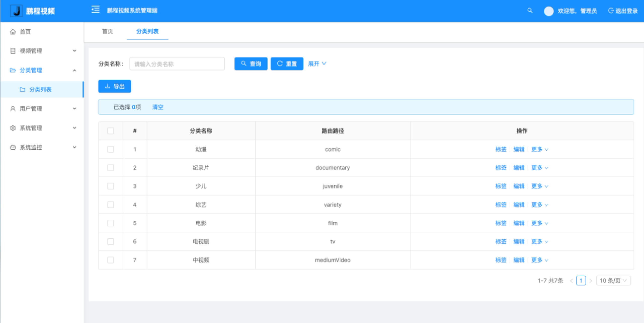The image size is (644, 323).
Task: Toggle the select-all checkbox in table header
Action: point(110,131)
